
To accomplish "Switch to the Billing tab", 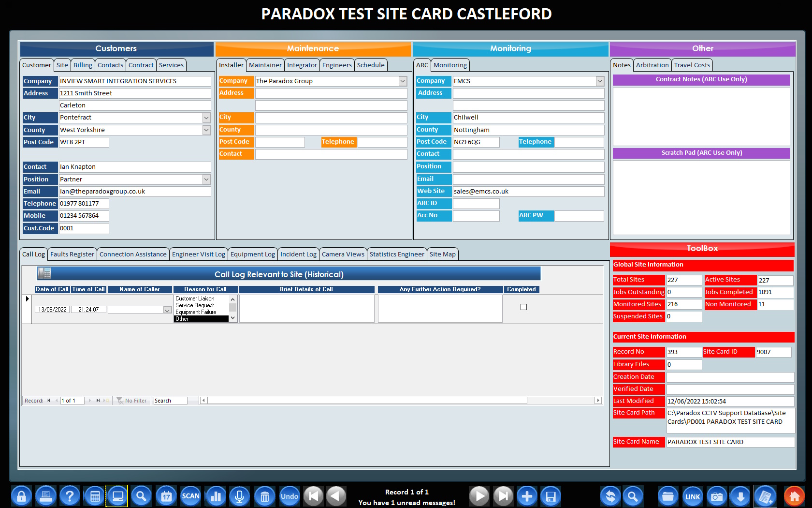I will (x=83, y=65).
